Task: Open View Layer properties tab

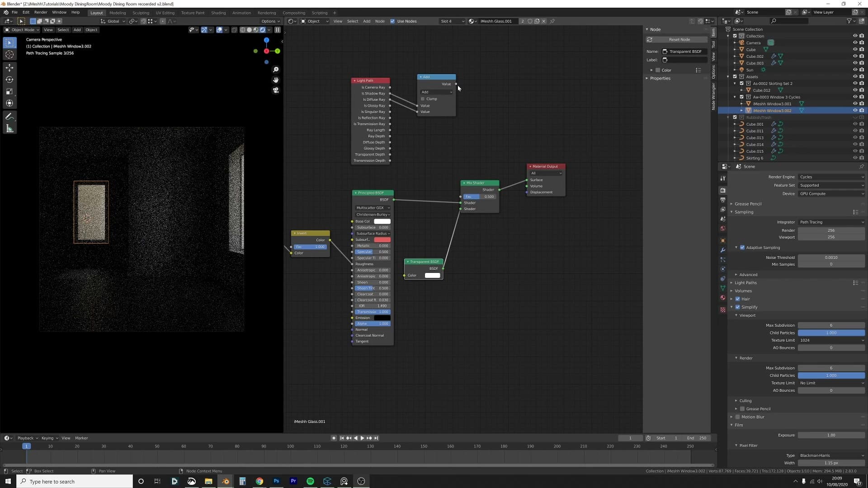Action: (723, 209)
